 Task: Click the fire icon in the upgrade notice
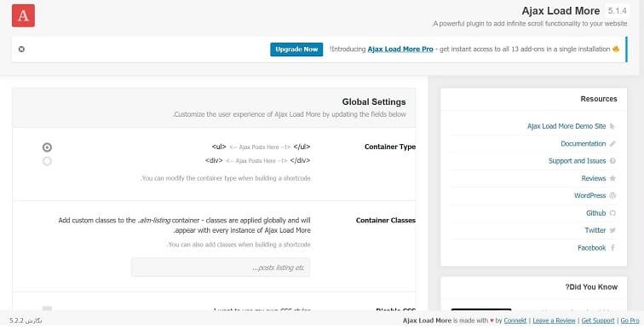coord(616,49)
